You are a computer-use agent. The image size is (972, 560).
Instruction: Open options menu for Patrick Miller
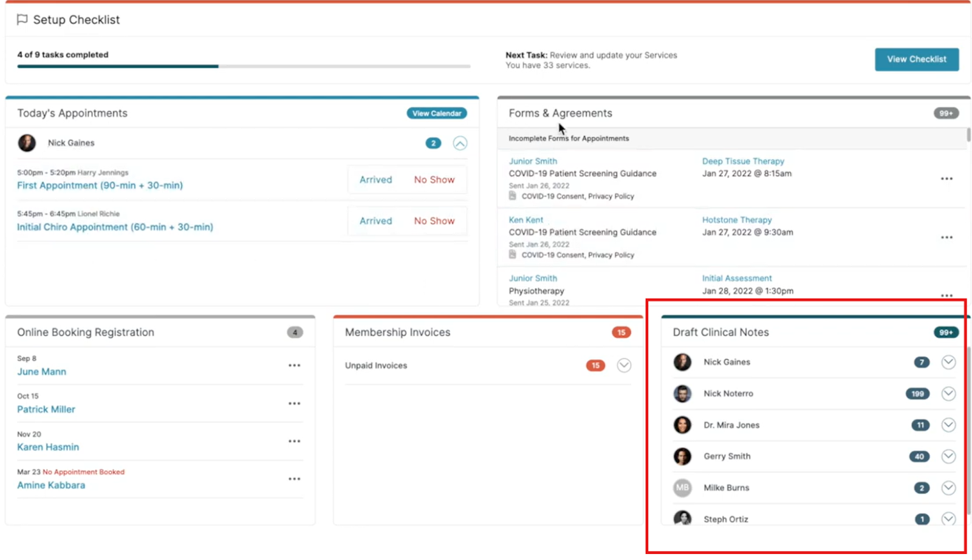coord(294,403)
